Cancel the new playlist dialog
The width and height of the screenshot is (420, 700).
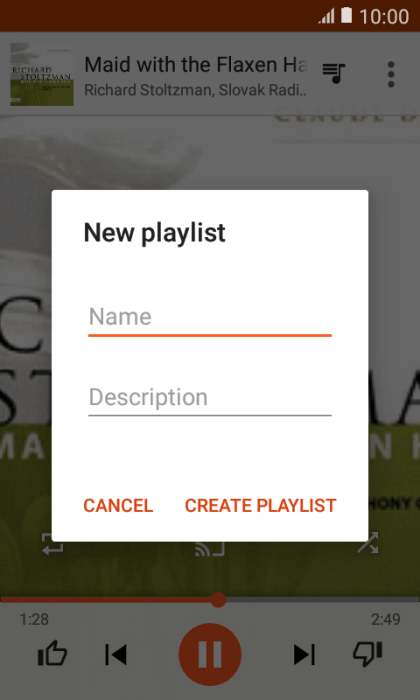[118, 506]
